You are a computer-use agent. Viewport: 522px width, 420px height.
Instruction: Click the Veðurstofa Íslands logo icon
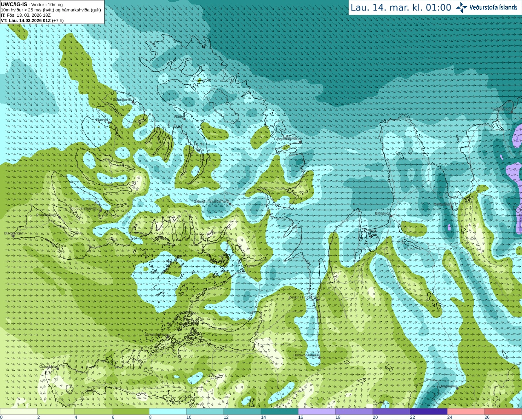tap(462, 7)
